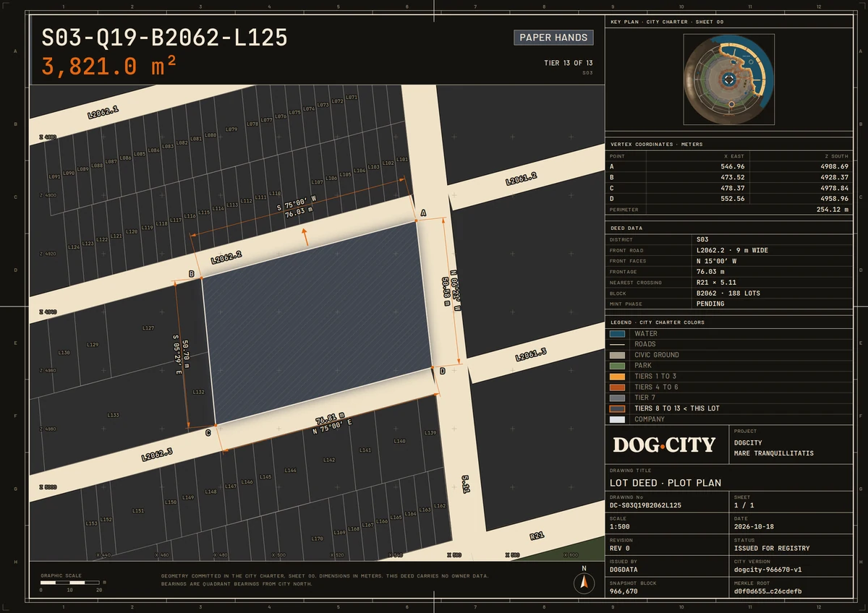Click road label L2062.3 on the map
This screenshot has width=868, height=613.
click(x=157, y=455)
